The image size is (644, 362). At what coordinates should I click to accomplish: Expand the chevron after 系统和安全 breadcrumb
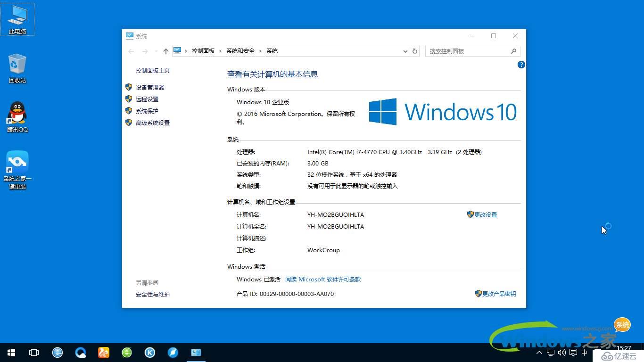coord(261,51)
